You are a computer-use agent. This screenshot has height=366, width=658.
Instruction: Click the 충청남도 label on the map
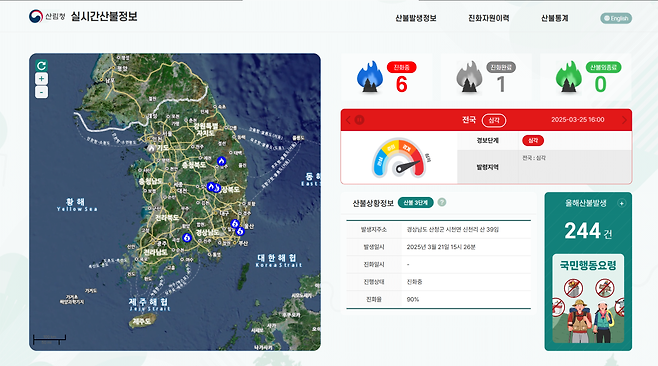[151, 181]
